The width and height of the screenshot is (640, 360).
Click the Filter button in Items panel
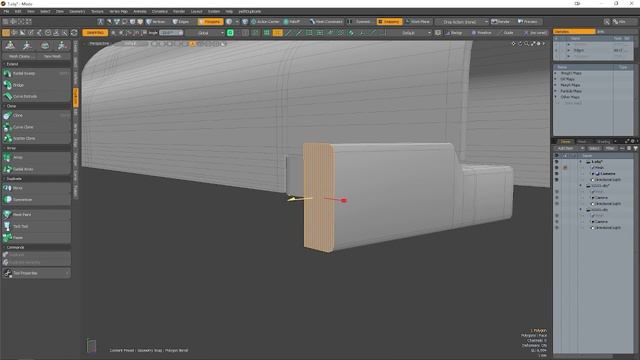click(x=610, y=148)
